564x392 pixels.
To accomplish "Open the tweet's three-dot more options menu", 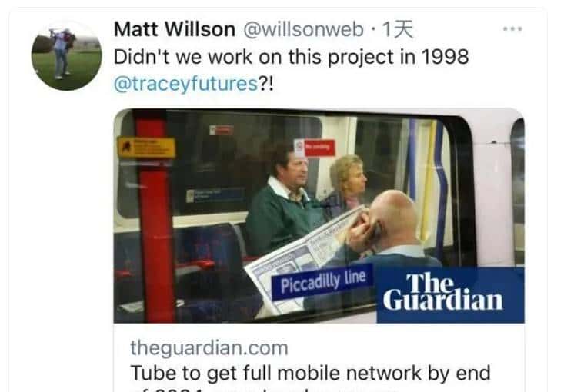I will (x=512, y=28).
